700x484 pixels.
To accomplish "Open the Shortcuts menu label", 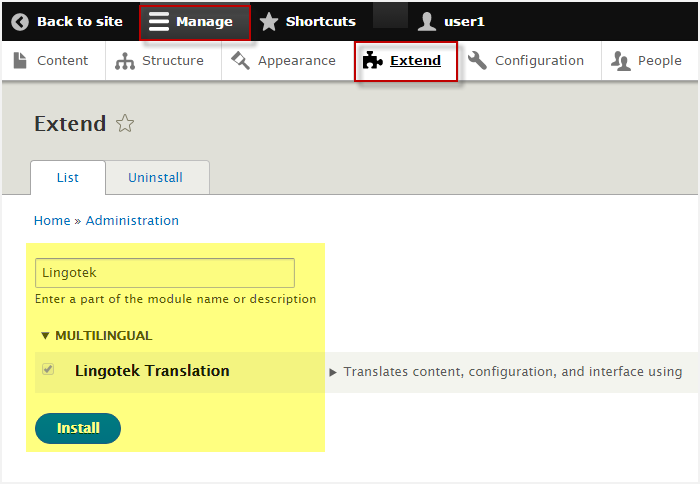I will point(321,21).
